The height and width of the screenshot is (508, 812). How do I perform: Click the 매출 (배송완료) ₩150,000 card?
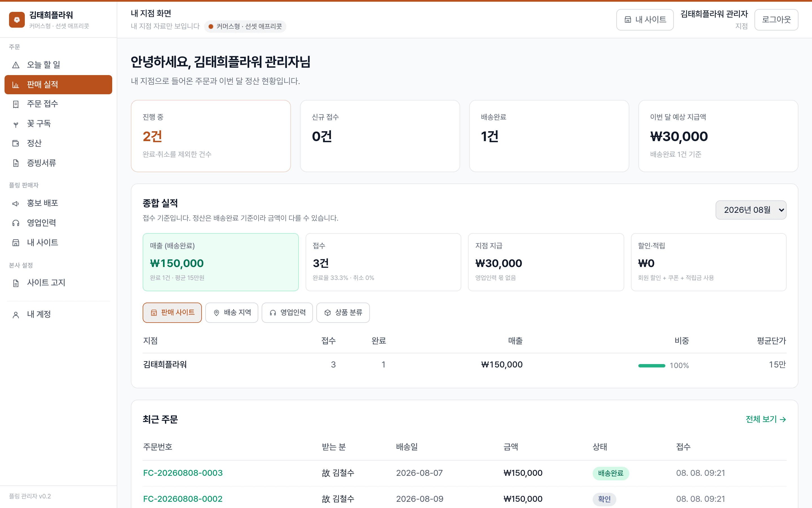(x=220, y=262)
